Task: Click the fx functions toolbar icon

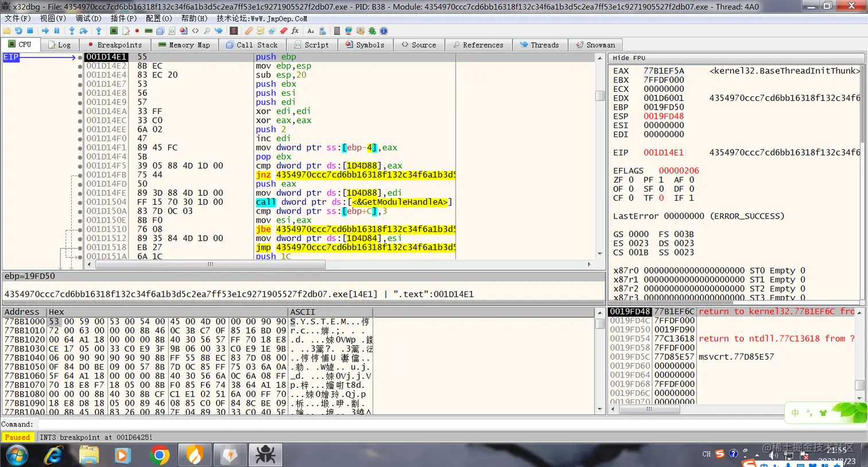Action: (295, 31)
